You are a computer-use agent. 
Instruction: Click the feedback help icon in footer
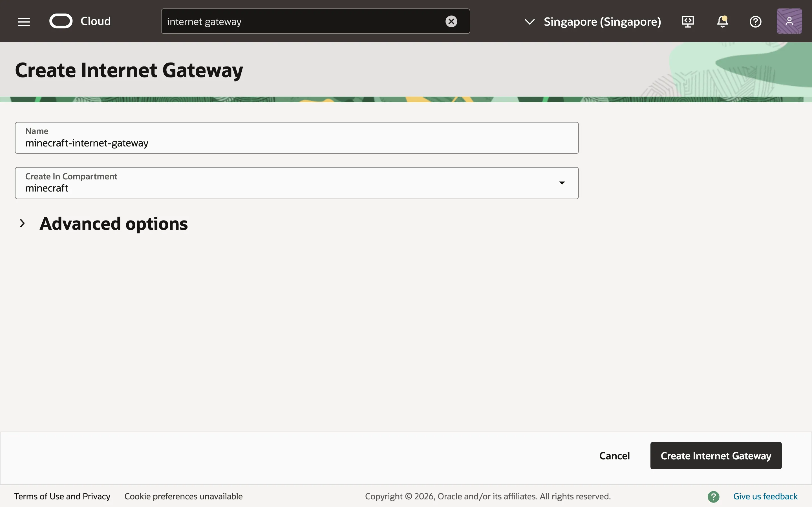(x=713, y=496)
